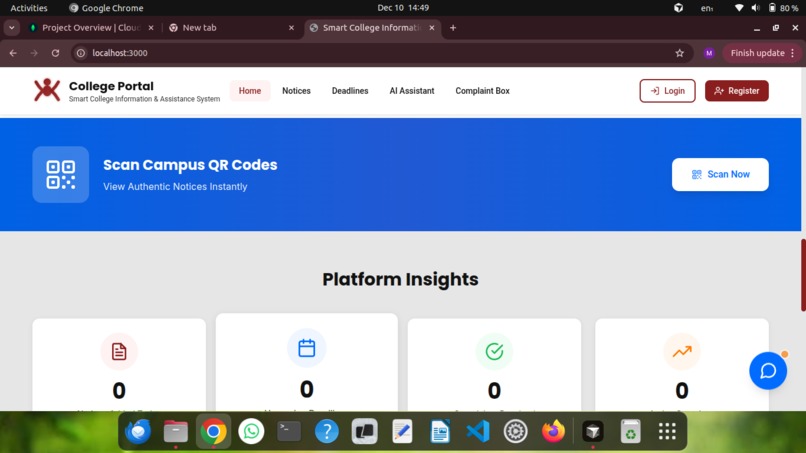806x453 pixels.
Task: Click the College Portal title text
Action: point(111,86)
